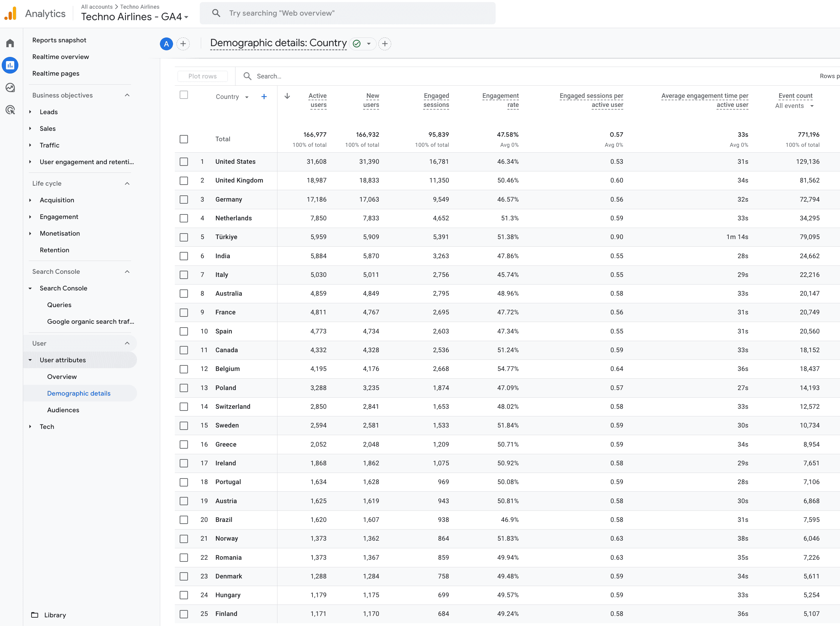Open the Advertising icon in left rail
840x626 pixels.
coord(10,110)
